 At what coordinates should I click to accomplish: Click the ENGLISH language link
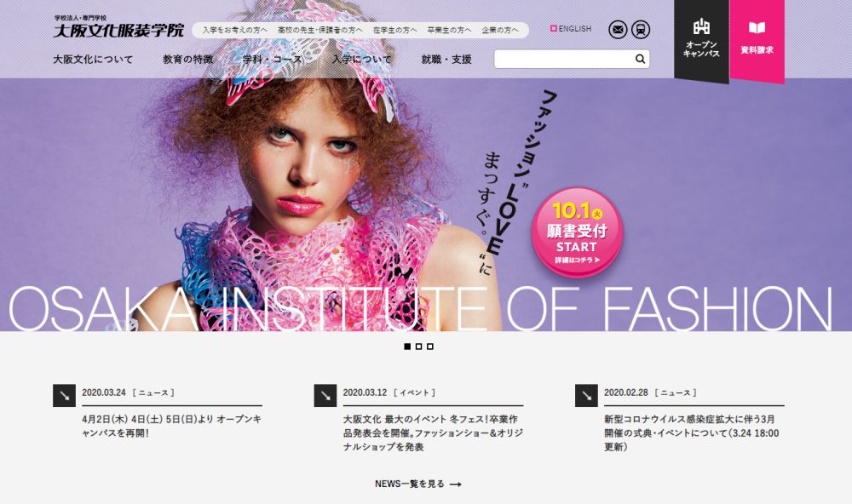point(571,29)
